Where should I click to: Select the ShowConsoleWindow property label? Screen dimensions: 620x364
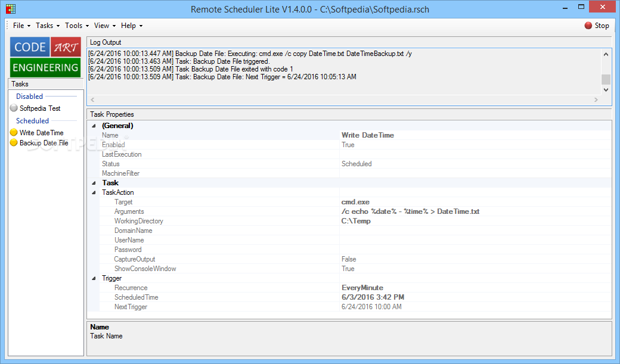pos(145,268)
